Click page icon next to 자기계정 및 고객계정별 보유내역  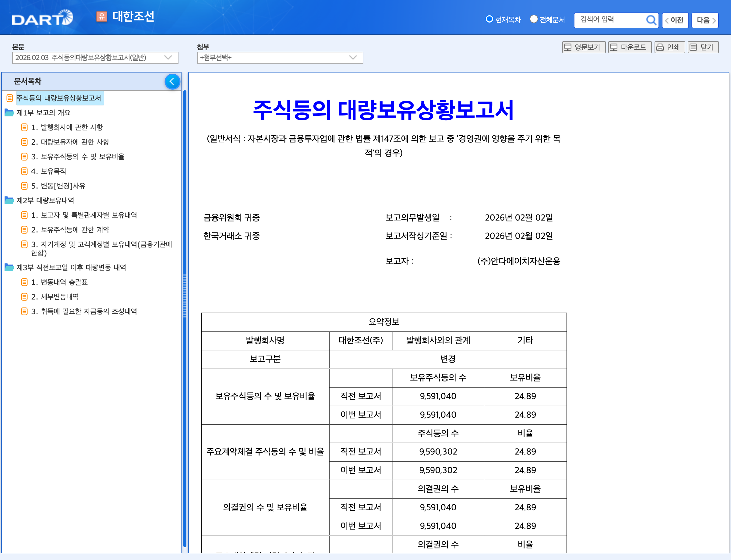tap(24, 244)
